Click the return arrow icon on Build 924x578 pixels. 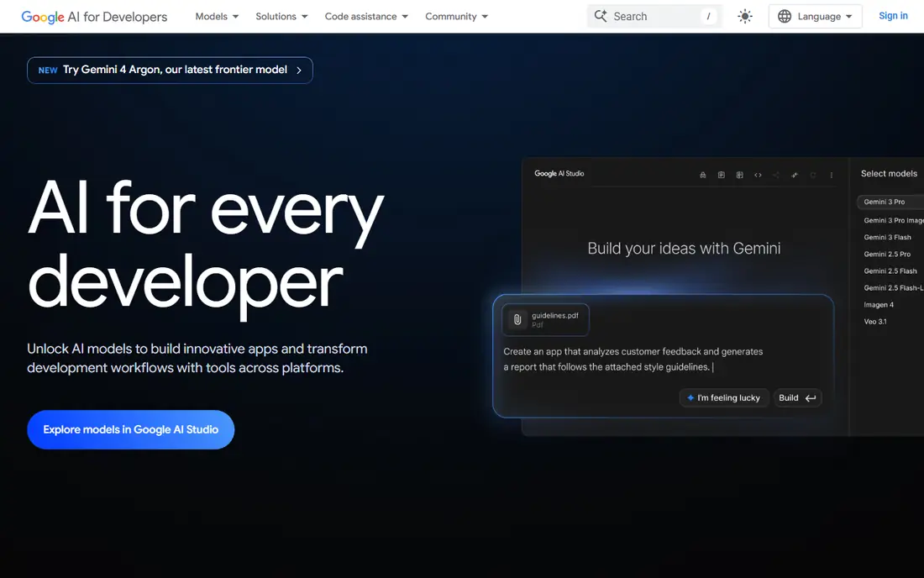(811, 398)
